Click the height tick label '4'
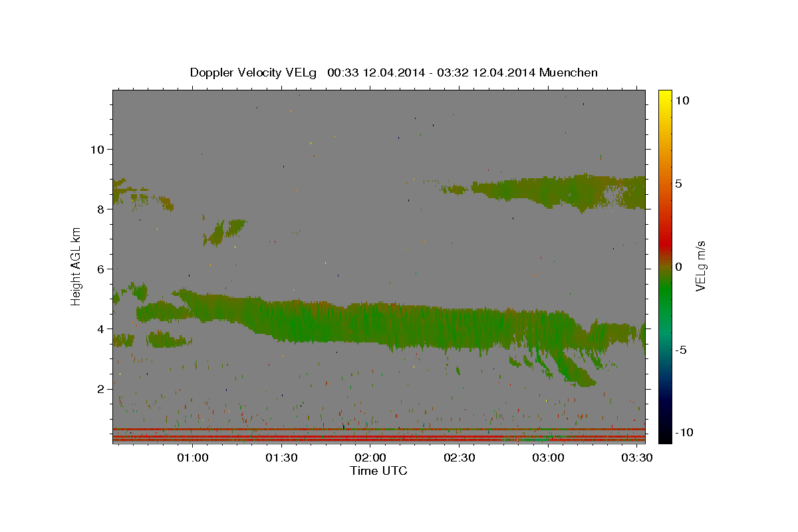 (101, 329)
